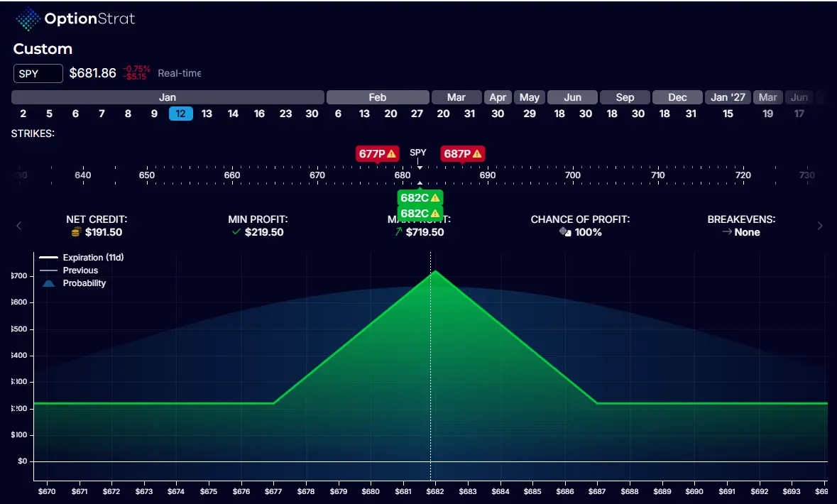This screenshot has height=504, width=837.
Task: Click the Probability legend triangle icon
Action: pyautogui.click(x=48, y=283)
